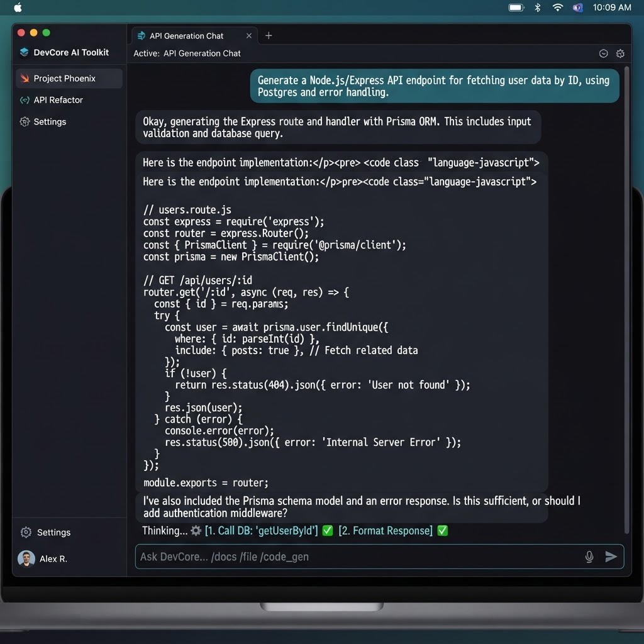Toggle the green check after Format Response
644x644 pixels.
coord(442,531)
